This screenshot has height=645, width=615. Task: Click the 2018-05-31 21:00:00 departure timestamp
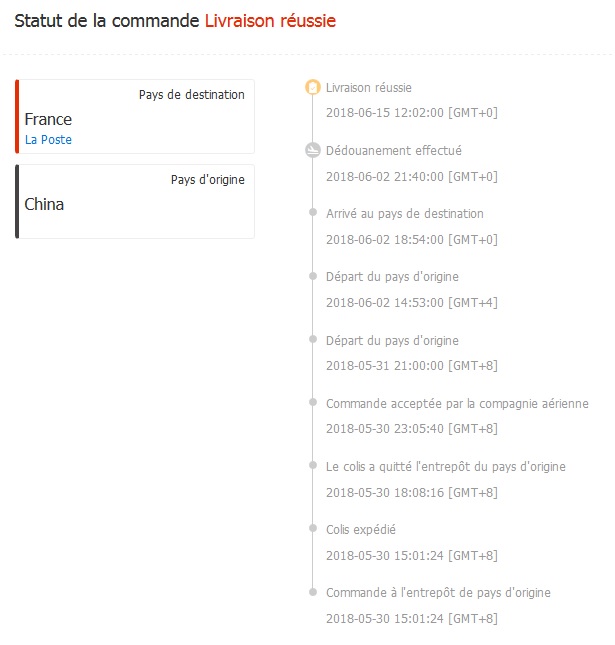point(411,365)
